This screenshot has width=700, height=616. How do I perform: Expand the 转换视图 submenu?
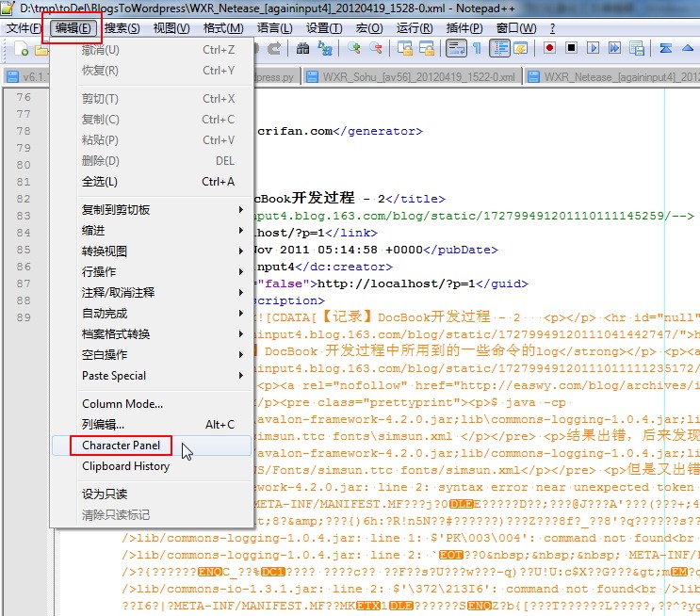(x=160, y=251)
